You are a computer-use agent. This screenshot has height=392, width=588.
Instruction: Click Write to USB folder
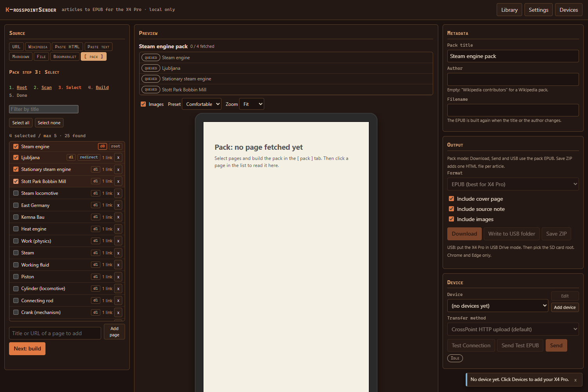tap(512, 234)
